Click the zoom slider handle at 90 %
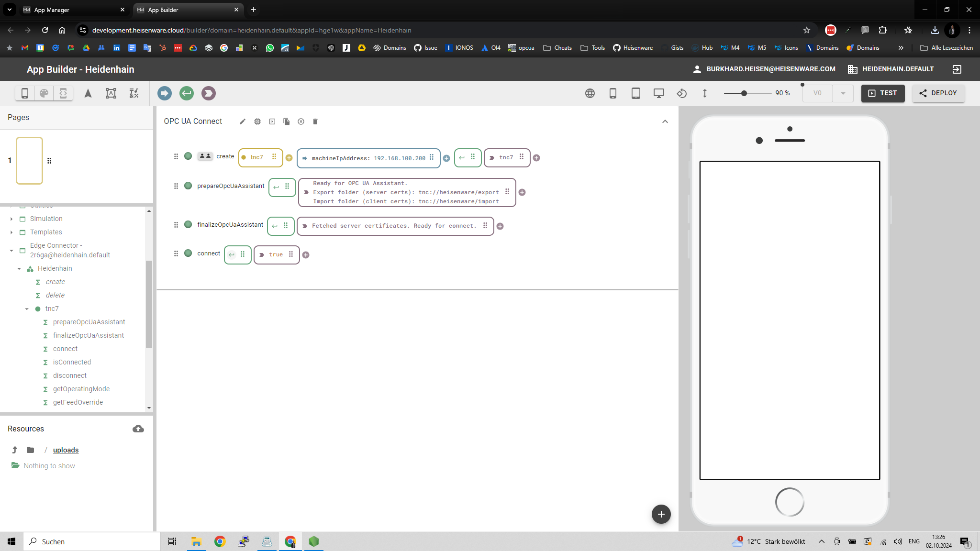Viewport: 980px width, 551px height. (x=744, y=93)
